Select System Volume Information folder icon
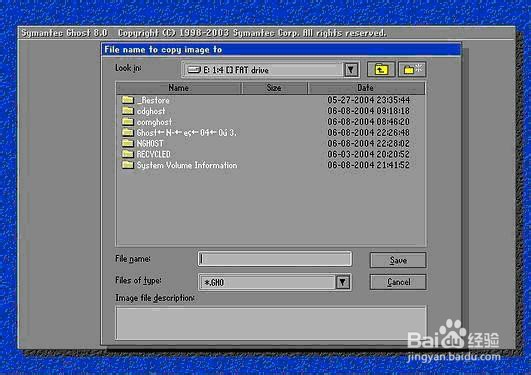The height and width of the screenshot is (375, 531). pyautogui.click(x=128, y=165)
